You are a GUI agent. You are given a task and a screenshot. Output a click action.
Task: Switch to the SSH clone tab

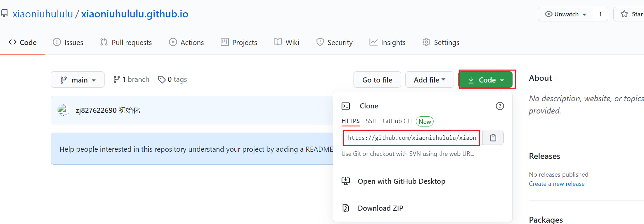(371, 121)
